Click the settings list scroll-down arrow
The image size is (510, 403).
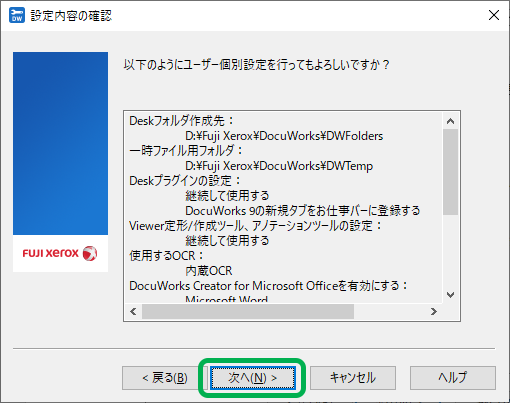pyautogui.click(x=450, y=295)
